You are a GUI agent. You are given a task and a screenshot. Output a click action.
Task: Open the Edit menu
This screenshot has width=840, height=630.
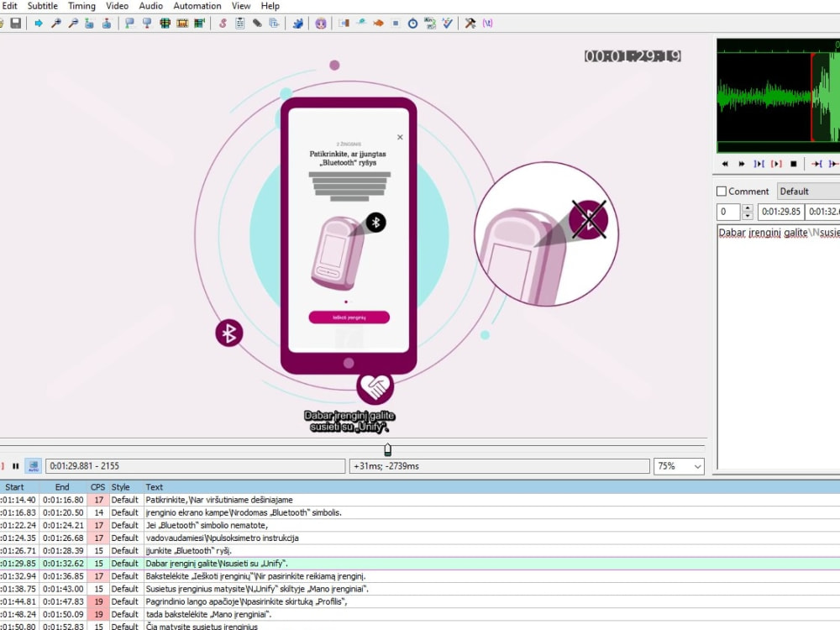[9, 6]
